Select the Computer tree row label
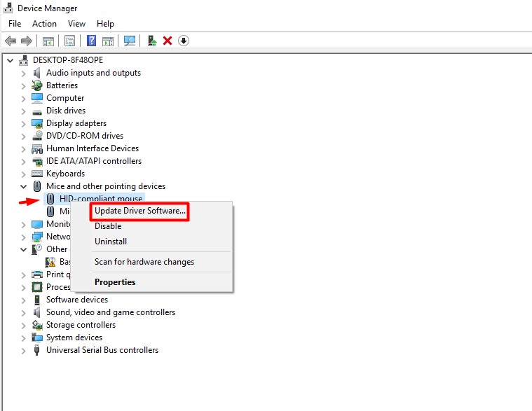 point(65,98)
